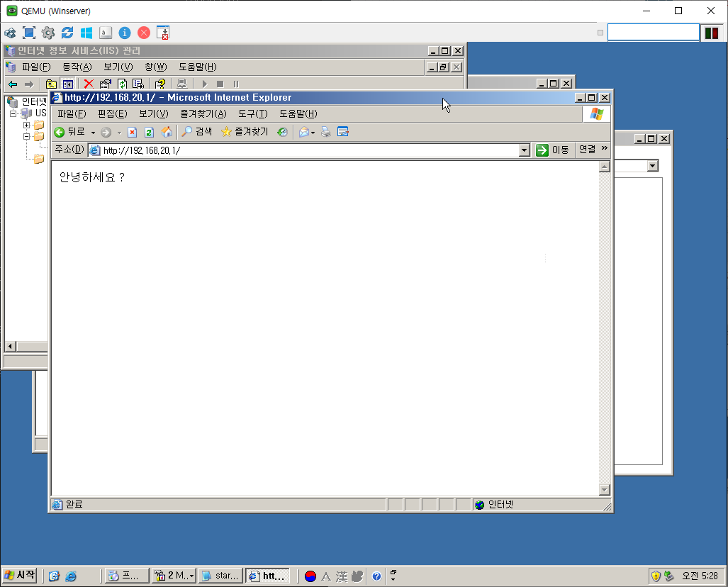Open Back button history dropdown arrow
The height and width of the screenshot is (587, 728).
93,133
